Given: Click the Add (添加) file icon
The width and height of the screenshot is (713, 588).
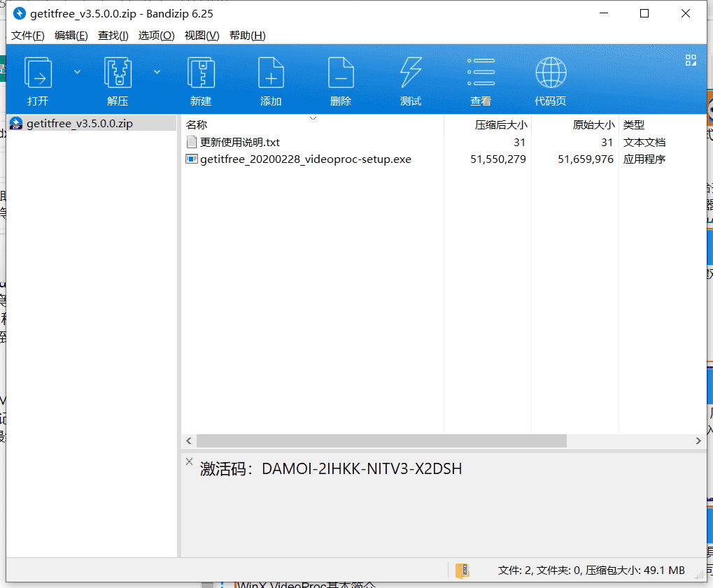Looking at the screenshot, I should (271, 72).
